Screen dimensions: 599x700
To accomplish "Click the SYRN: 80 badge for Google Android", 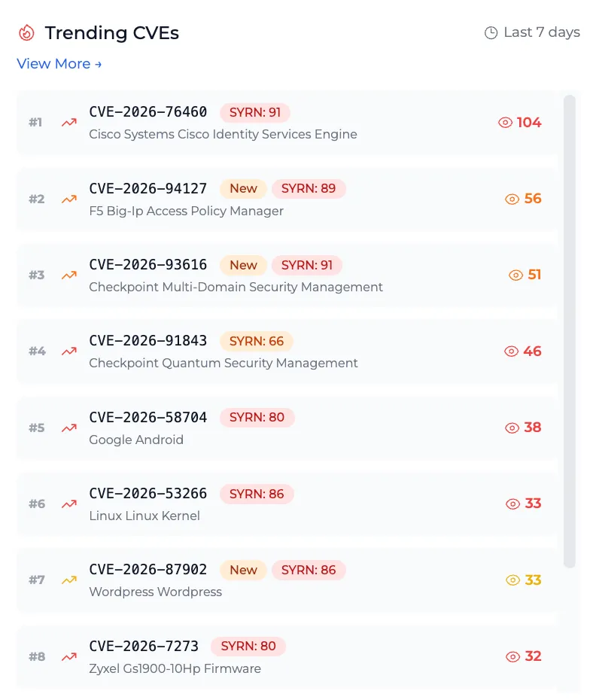I will pos(257,418).
